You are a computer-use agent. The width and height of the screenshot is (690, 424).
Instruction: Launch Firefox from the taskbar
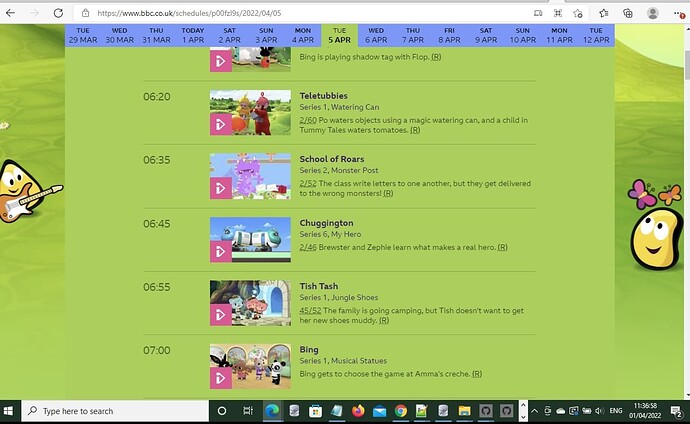358,411
